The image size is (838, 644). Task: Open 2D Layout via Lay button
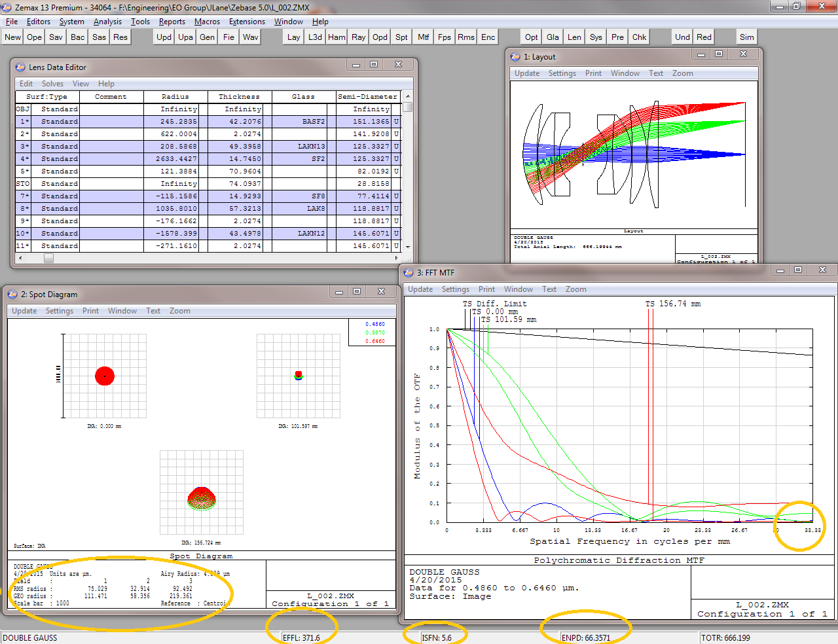pyautogui.click(x=293, y=37)
